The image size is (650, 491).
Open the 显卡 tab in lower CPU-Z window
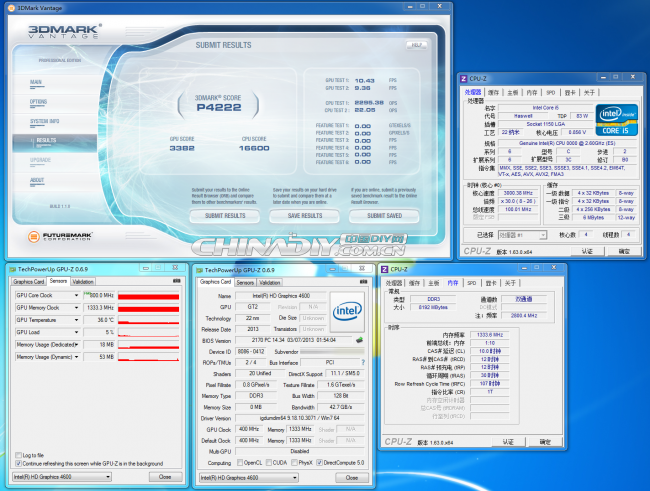(x=491, y=283)
